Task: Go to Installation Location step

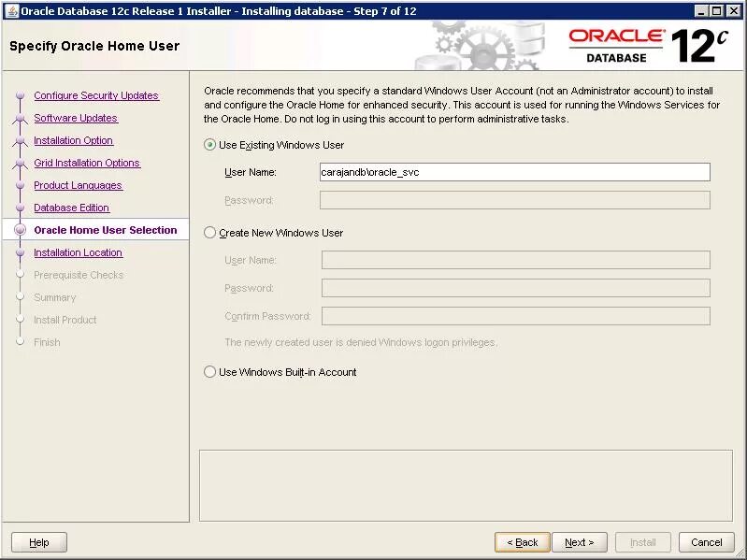Action: (x=79, y=252)
